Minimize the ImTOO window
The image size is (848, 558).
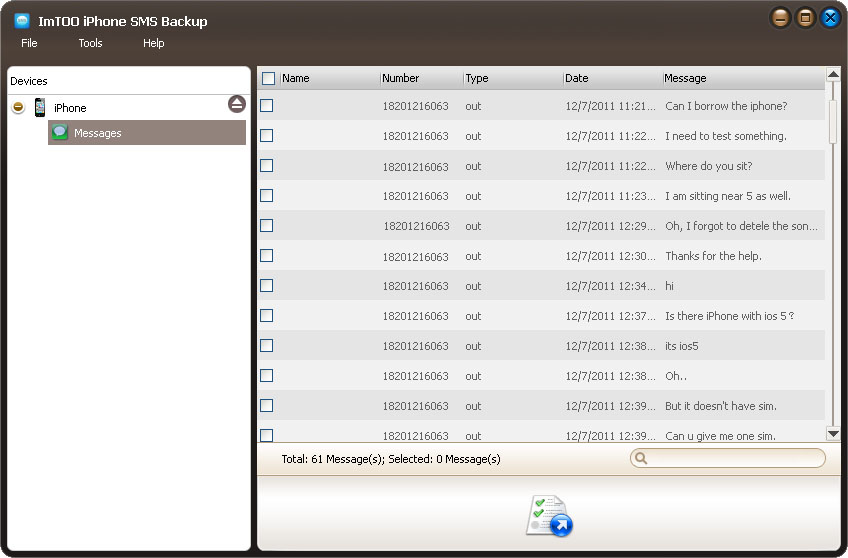(x=780, y=18)
